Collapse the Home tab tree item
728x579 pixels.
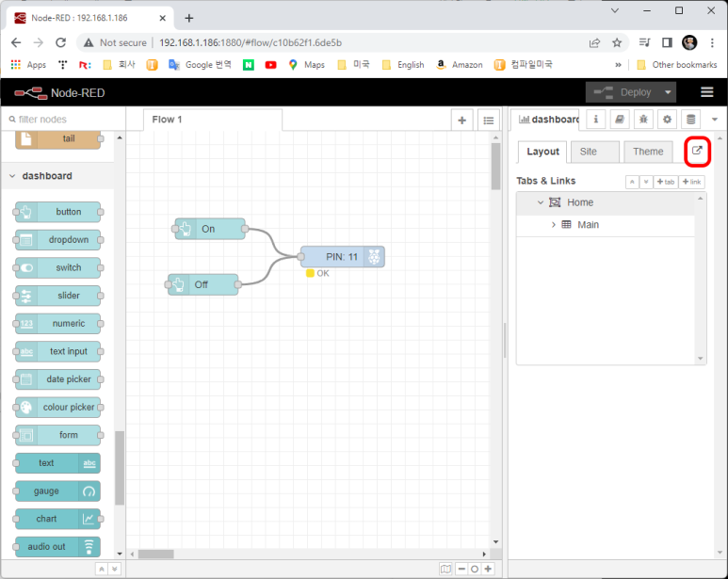point(541,202)
